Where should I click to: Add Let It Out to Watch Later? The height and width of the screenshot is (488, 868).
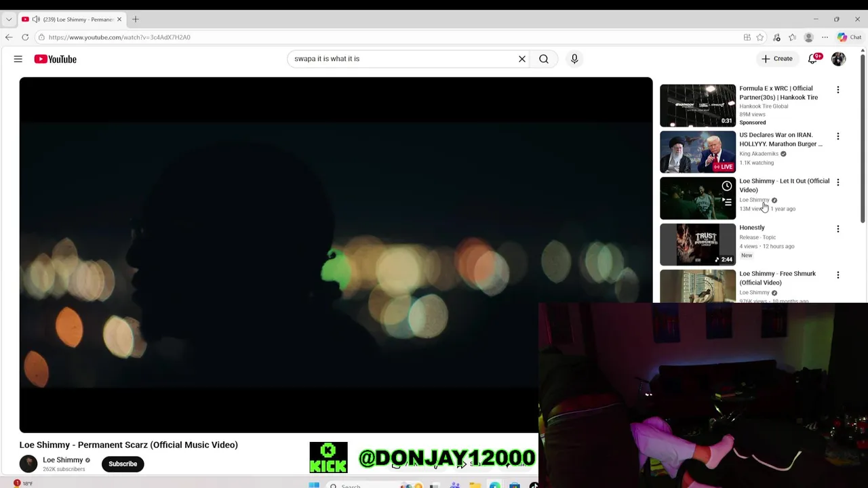(727, 186)
